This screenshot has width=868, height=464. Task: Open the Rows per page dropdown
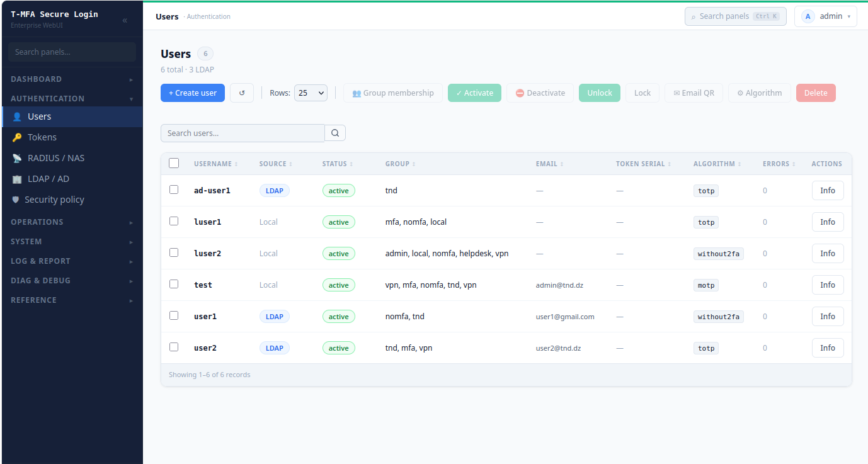(311, 93)
